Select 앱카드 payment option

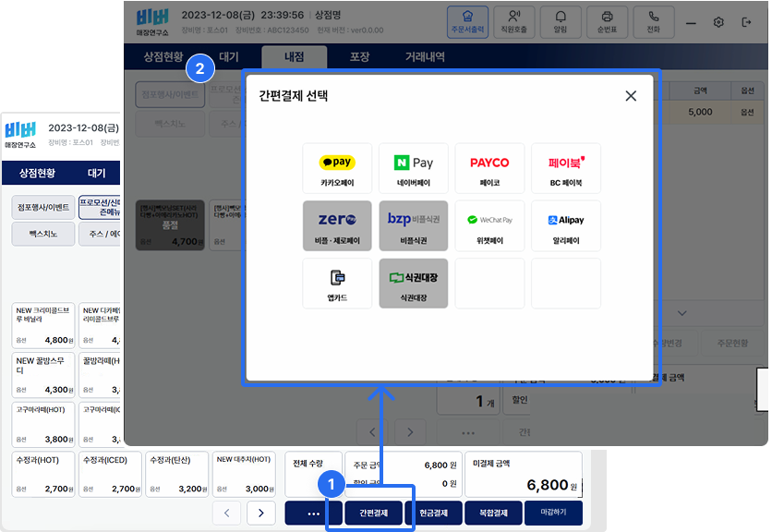[x=336, y=284]
